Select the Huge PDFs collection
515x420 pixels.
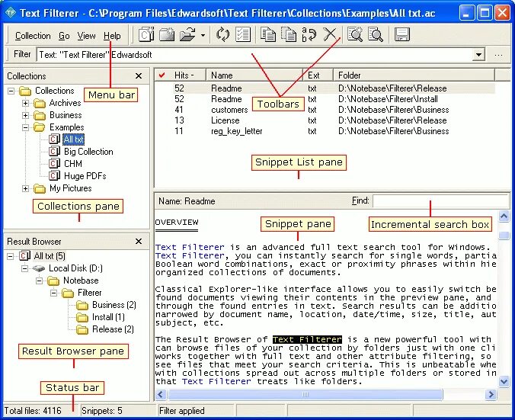tap(85, 176)
